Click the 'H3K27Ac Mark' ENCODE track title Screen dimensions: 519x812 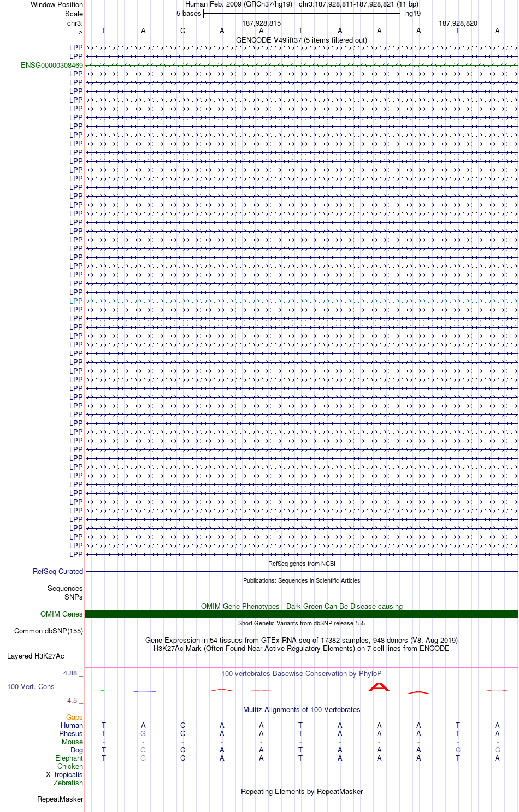coord(302,649)
